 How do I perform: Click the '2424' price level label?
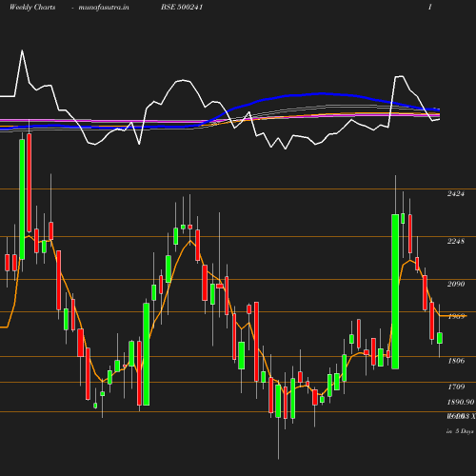pos(456,193)
